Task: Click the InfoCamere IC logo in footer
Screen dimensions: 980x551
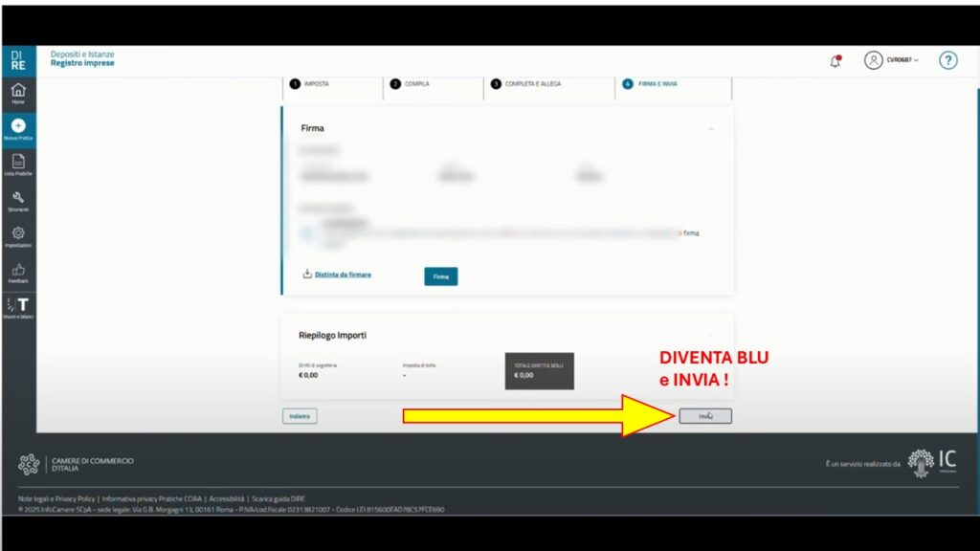Action: [932, 463]
